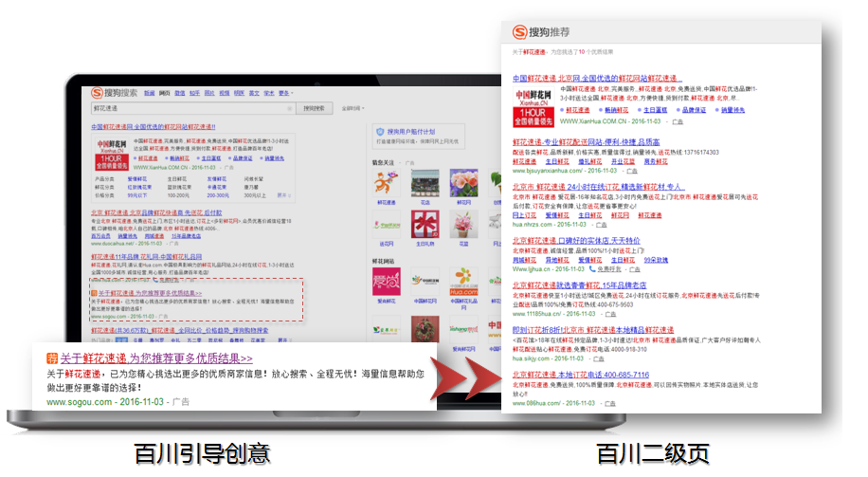The image size is (868, 477).
Task: Switch to the 知乎 tab in the top navigation
Action: coord(194,93)
